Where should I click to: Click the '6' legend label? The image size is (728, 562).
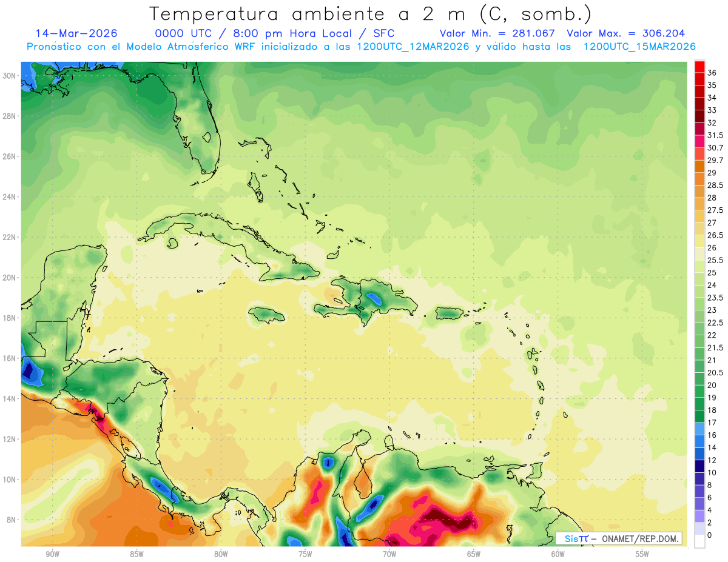point(710,497)
